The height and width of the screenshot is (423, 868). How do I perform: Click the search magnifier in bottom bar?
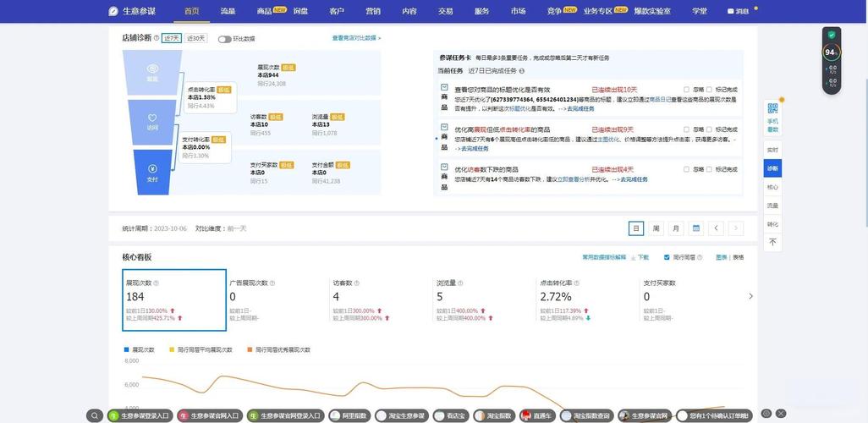tap(95, 415)
